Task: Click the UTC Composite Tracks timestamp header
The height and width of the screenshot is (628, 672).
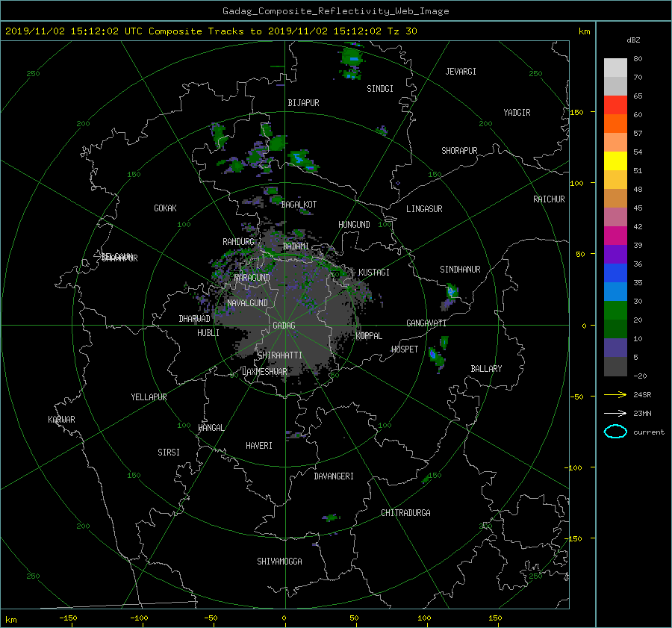Action: tap(211, 31)
